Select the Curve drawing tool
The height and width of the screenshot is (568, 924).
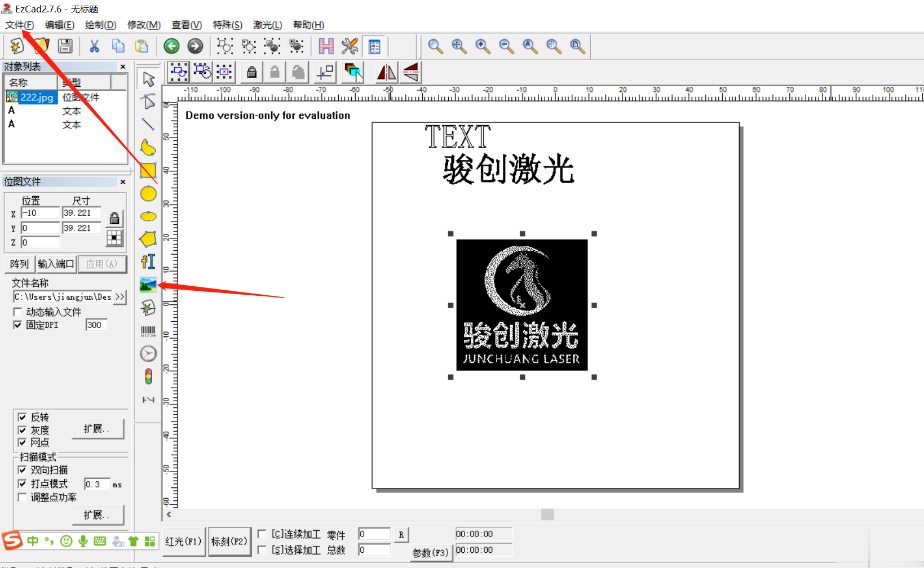coord(148,148)
